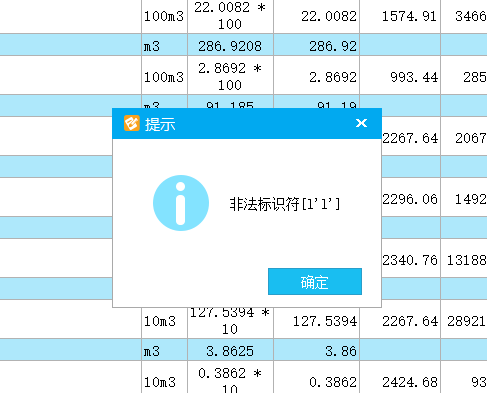The width and height of the screenshot is (487, 393).
Task: Select the 2296.06 price cell
Action: click(x=411, y=197)
